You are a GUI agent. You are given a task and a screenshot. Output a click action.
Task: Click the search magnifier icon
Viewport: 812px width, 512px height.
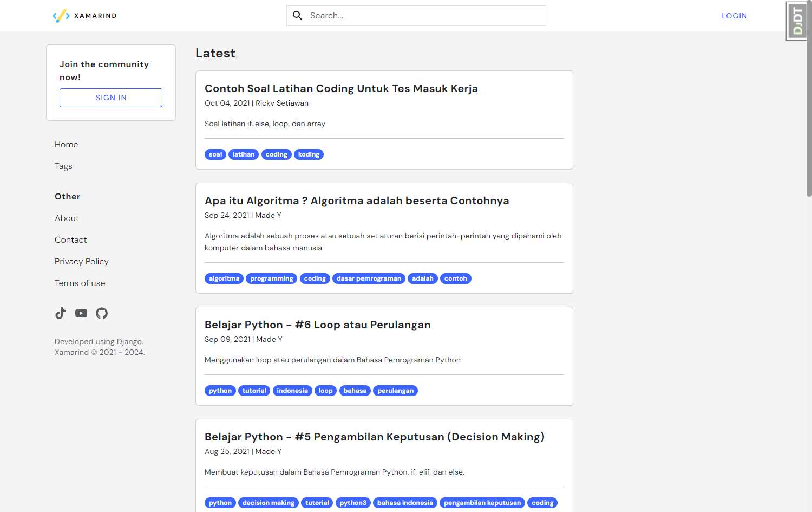coord(298,16)
